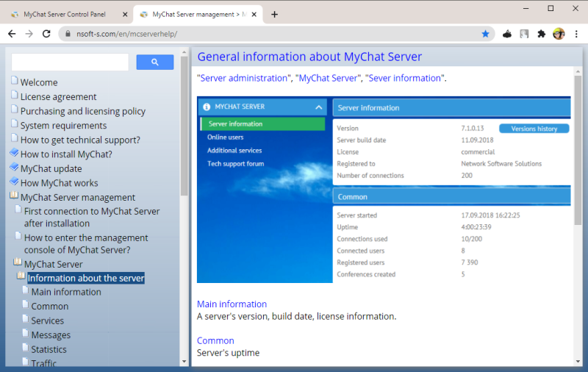Click the content pane scrollbar thumb
This screenshot has width=588, height=372.
point(578,150)
